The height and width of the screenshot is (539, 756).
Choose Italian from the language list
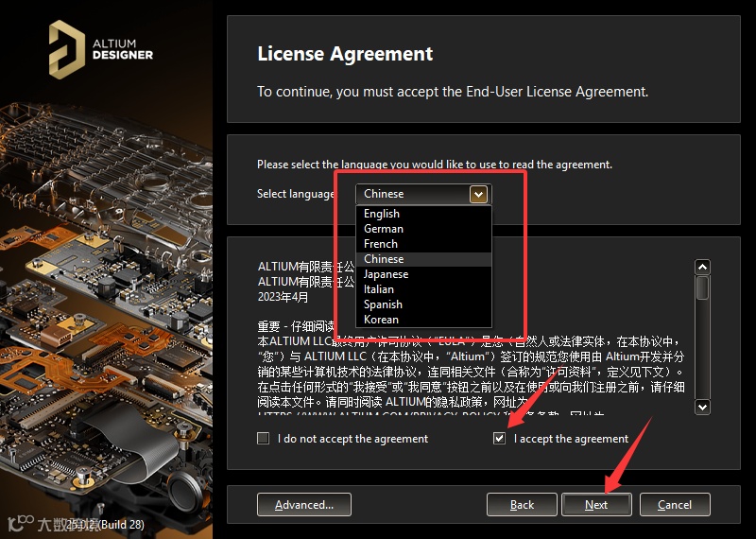423,289
